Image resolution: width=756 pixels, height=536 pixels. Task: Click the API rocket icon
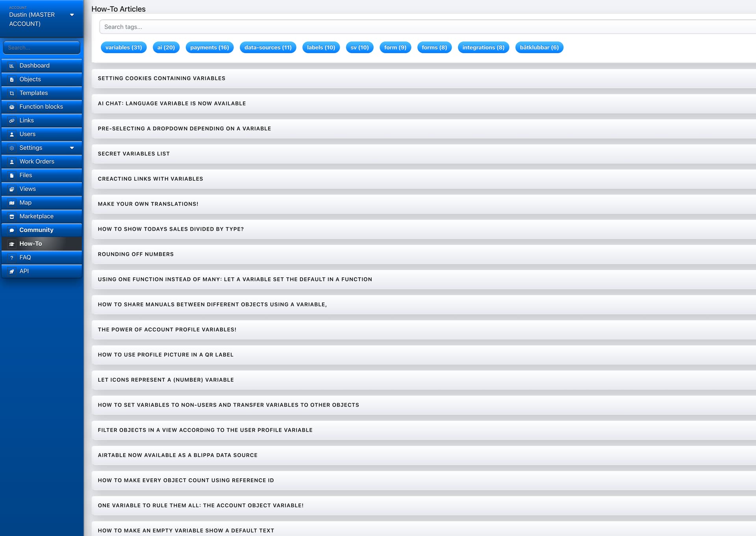[12, 271]
